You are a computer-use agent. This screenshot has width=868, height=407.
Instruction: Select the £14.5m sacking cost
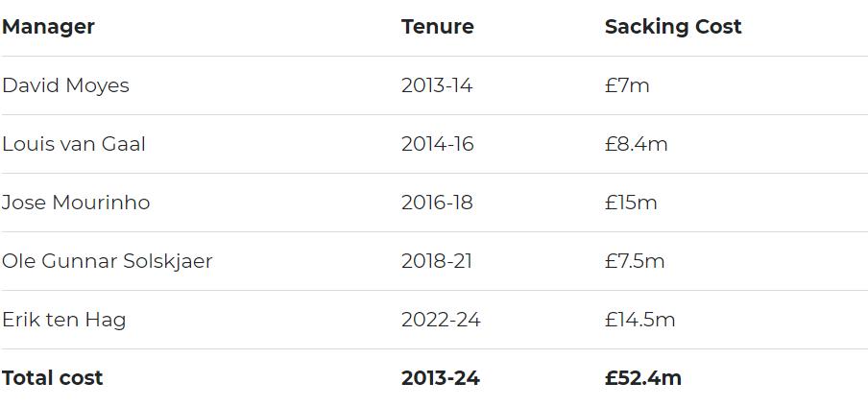pos(639,320)
